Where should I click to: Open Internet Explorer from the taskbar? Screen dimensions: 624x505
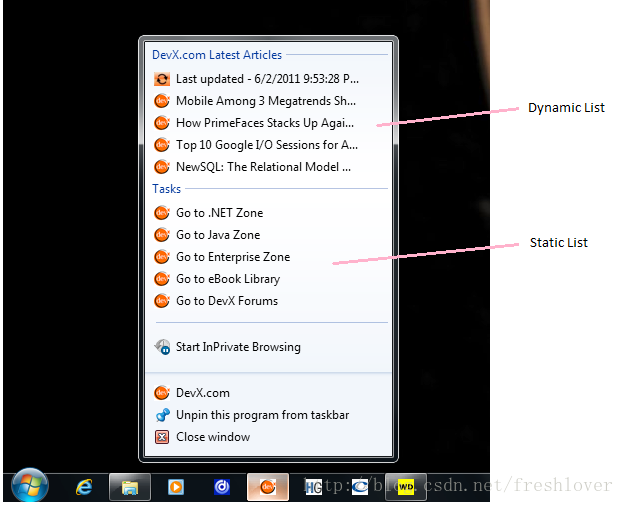85,487
